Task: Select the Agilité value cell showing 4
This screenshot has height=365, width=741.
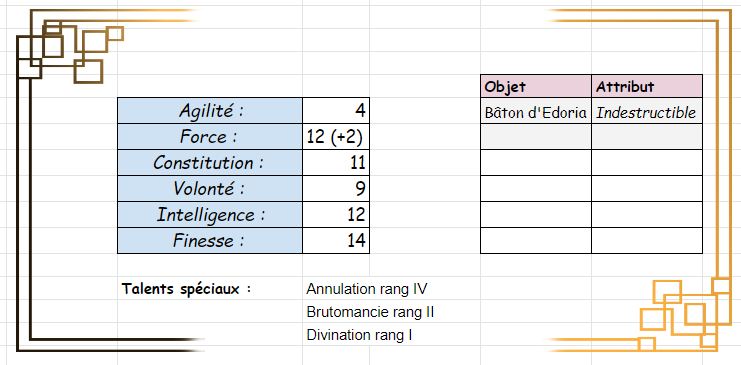Action: pyautogui.click(x=336, y=111)
